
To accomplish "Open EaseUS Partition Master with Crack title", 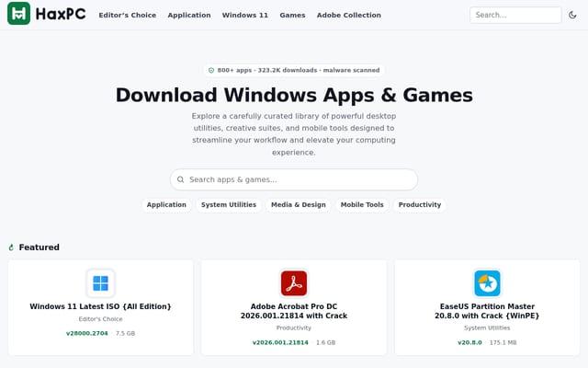I will click(x=487, y=311).
